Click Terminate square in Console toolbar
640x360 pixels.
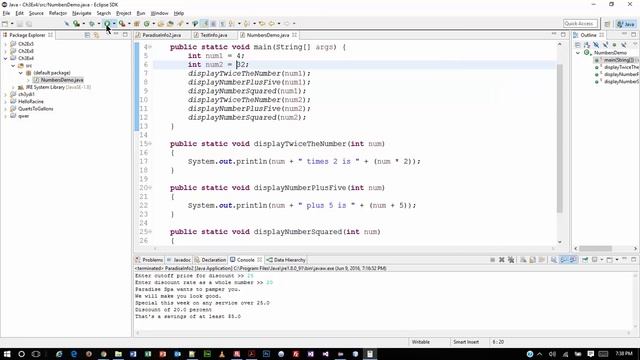coord(493,260)
